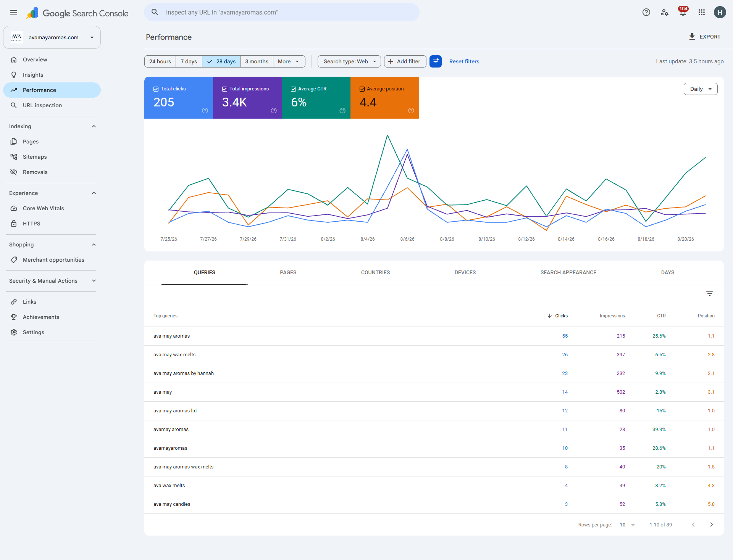This screenshot has height=560, width=733.
Task: Open the 'ava may aromas ltd' query row
Action: [434, 411]
